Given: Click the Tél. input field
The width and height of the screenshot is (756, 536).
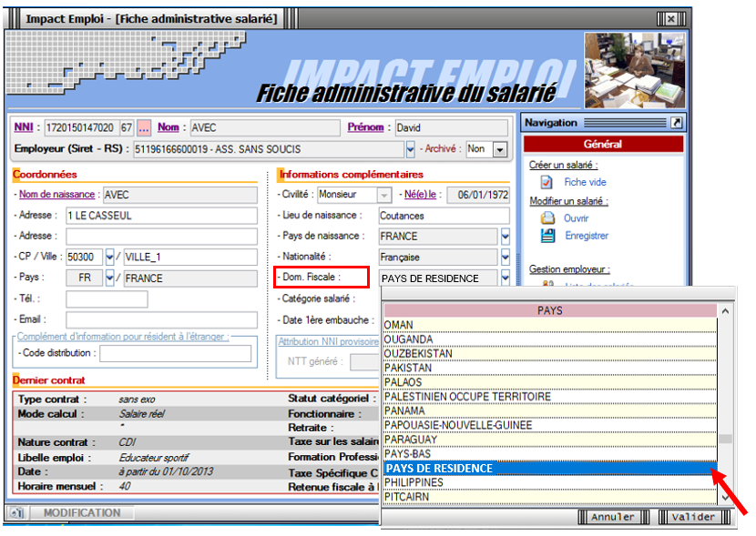Looking at the screenshot, I should coord(107,299).
